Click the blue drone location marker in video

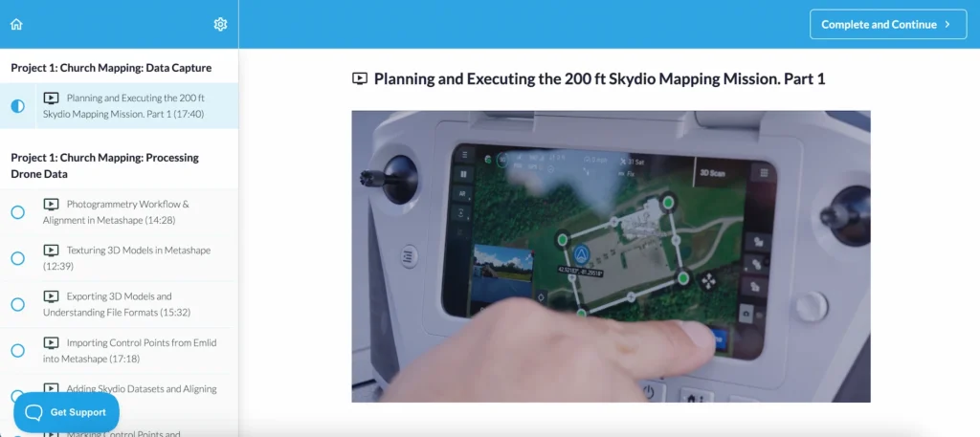[x=582, y=253]
